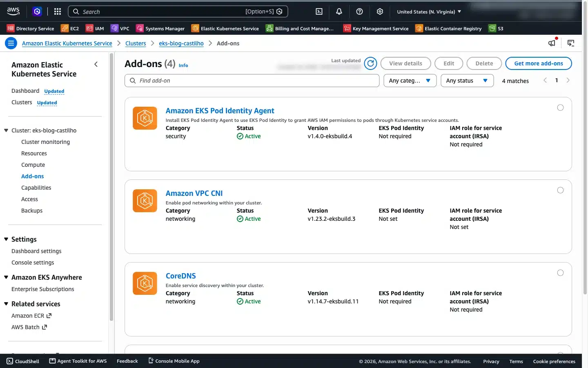Collapse the Related services section
Viewport: 588px width, 368px height.
coord(6,304)
